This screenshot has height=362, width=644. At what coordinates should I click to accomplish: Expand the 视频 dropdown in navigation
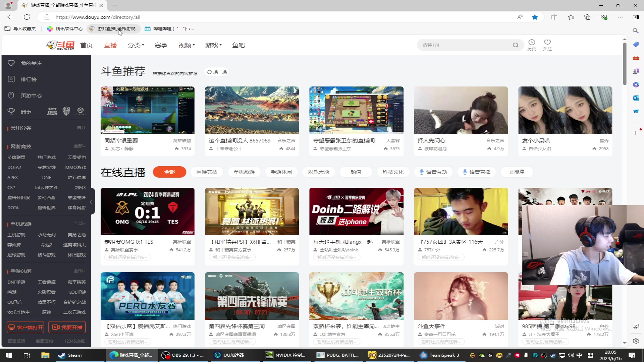coord(186,45)
